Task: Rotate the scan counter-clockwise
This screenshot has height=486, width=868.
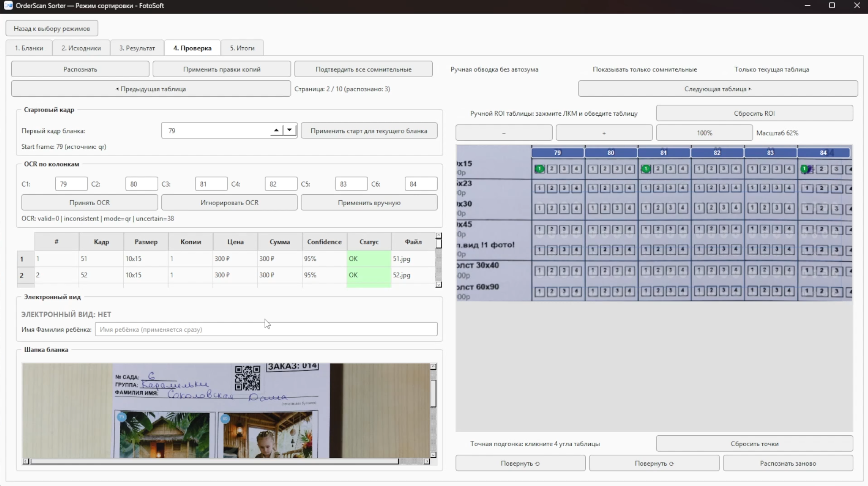Action: 520,463
